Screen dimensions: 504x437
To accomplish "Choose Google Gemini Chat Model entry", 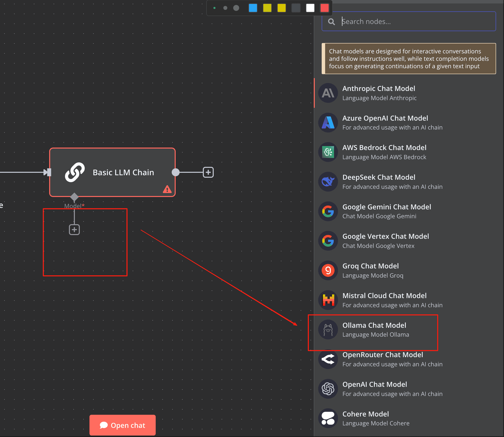I will (x=386, y=211).
